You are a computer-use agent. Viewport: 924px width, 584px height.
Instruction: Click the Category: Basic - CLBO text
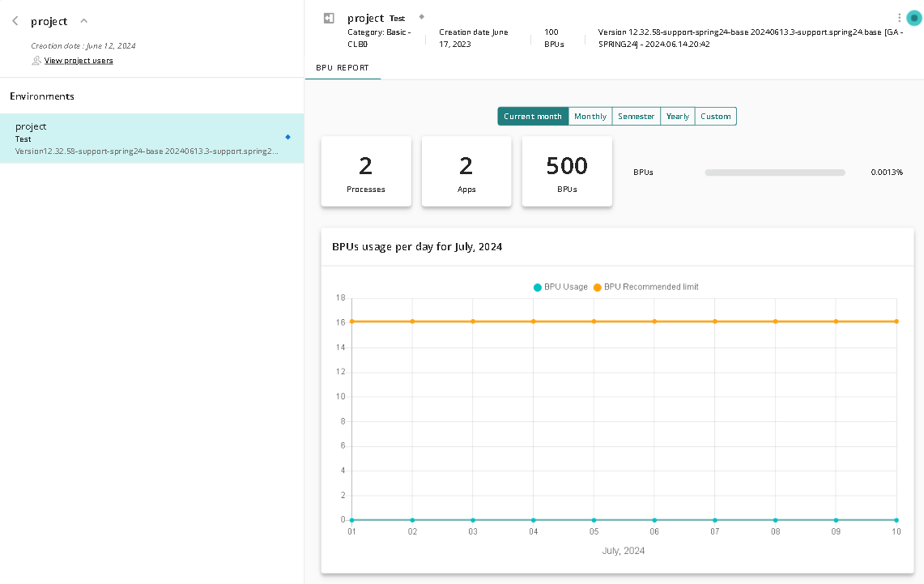tap(379, 38)
